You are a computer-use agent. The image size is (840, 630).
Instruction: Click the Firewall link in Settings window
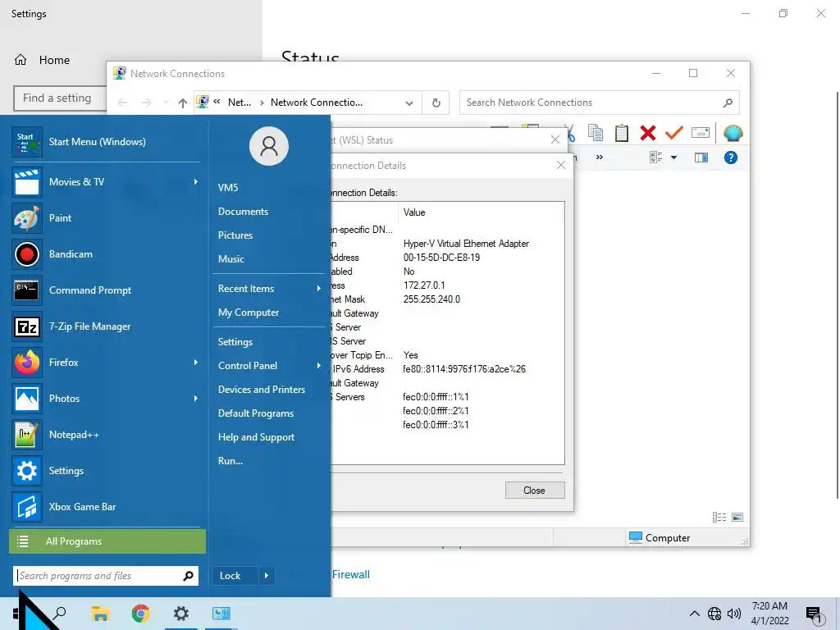[351, 574]
